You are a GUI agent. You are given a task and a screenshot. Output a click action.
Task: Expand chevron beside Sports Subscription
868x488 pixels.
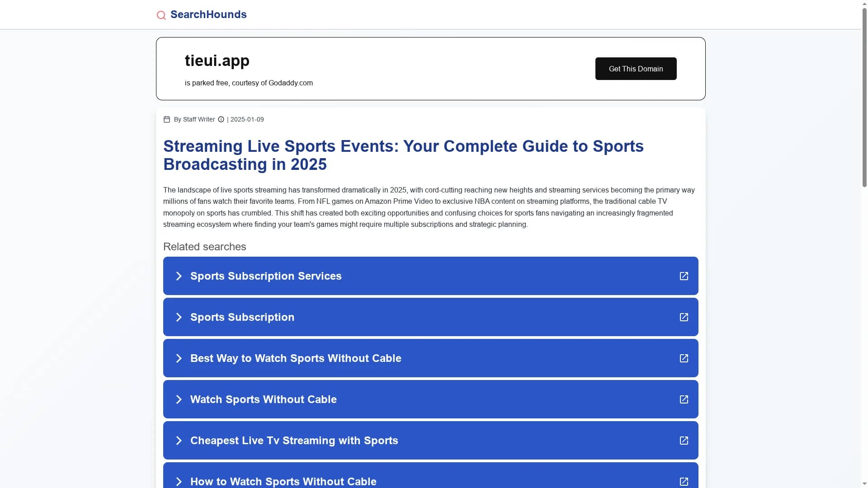[179, 317]
